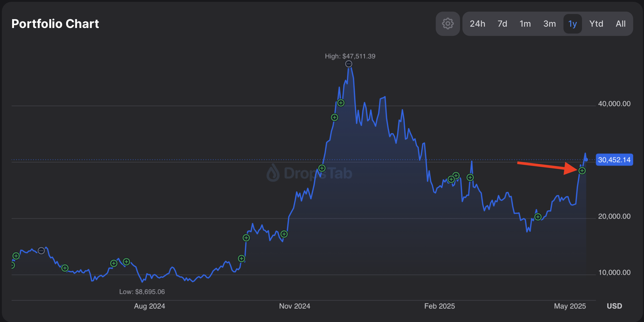Switch the chart range to 24h
This screenshot has height=322, width=644.
click(477, 24)
